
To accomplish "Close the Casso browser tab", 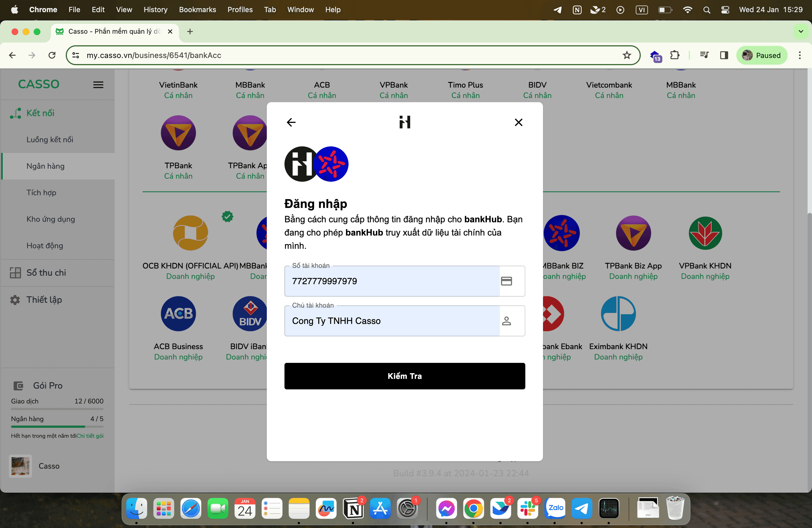I will pyautogui.click(x=170, y=31).
